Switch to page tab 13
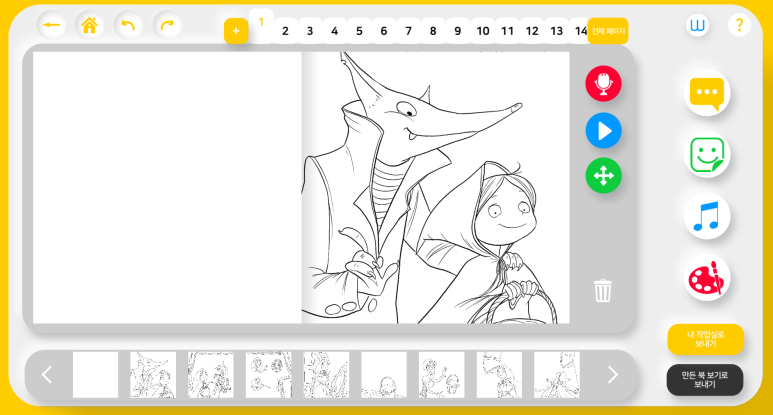The image size is (773, 415). pyautogui.click(x=557, y=31)
